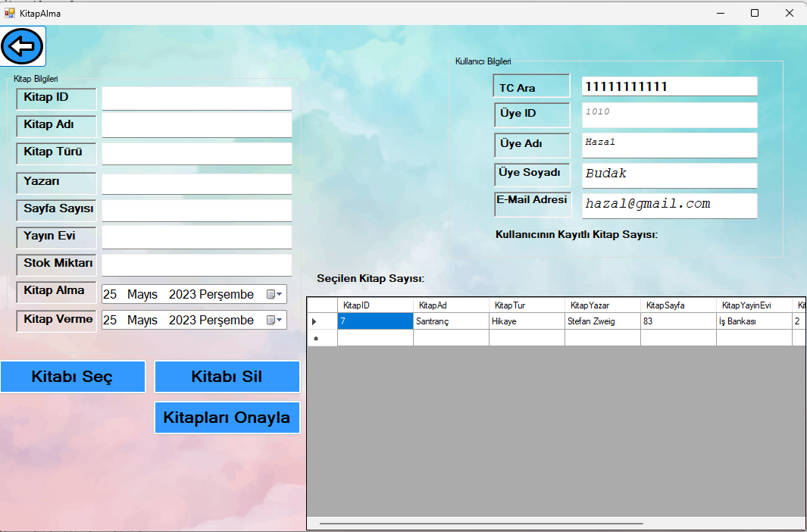
Task: Click the KitapAlma application icon in titlebar
Action: click(x=8, y=13)
